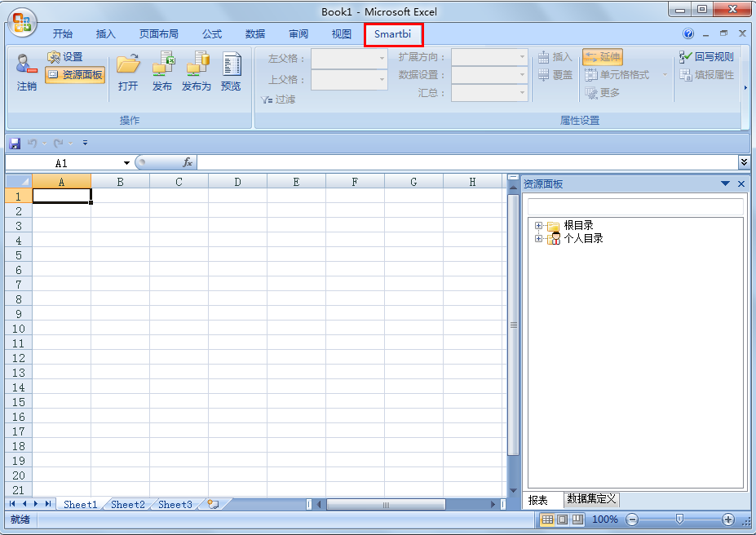The width and height of the screenshot is (756, 535).
Task: Switch to the 页面布局 ribbon tab
Action: [x=159, y=33]
